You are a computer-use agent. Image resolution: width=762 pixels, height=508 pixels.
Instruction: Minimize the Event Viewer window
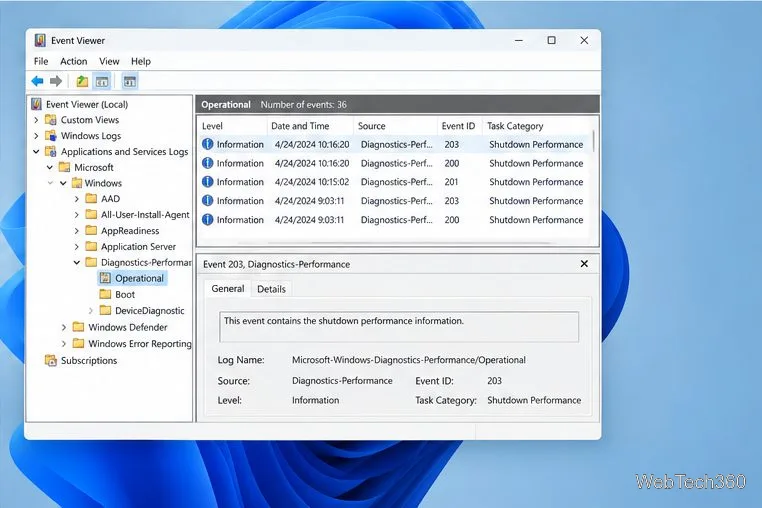coord(519,40)
